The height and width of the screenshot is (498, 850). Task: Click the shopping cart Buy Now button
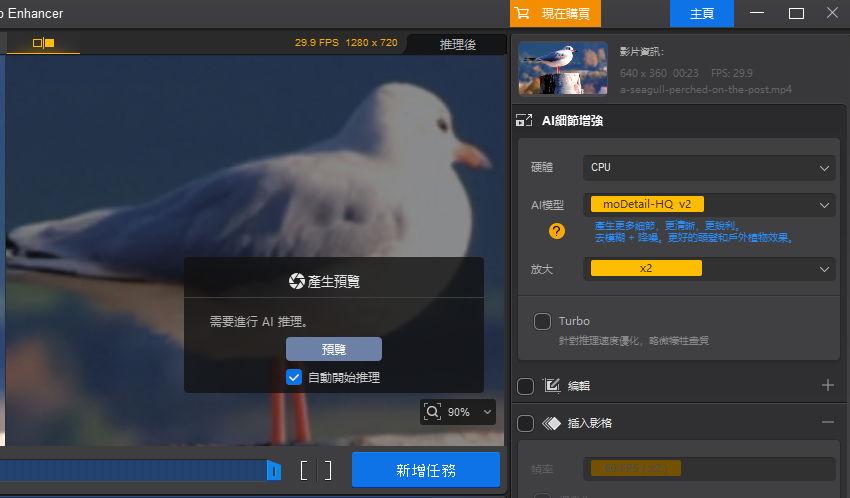pos(555,14)
